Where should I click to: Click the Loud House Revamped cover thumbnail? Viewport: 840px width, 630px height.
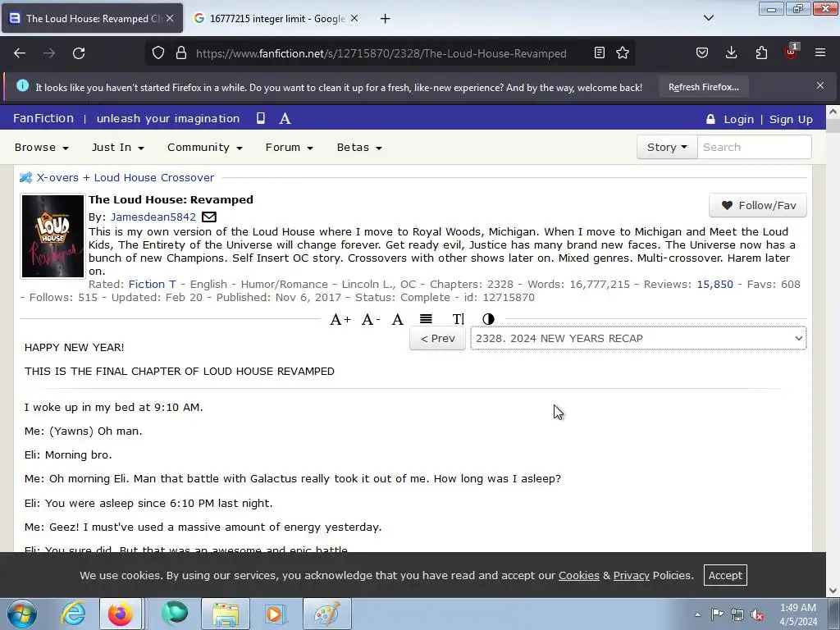coord(52,236)
